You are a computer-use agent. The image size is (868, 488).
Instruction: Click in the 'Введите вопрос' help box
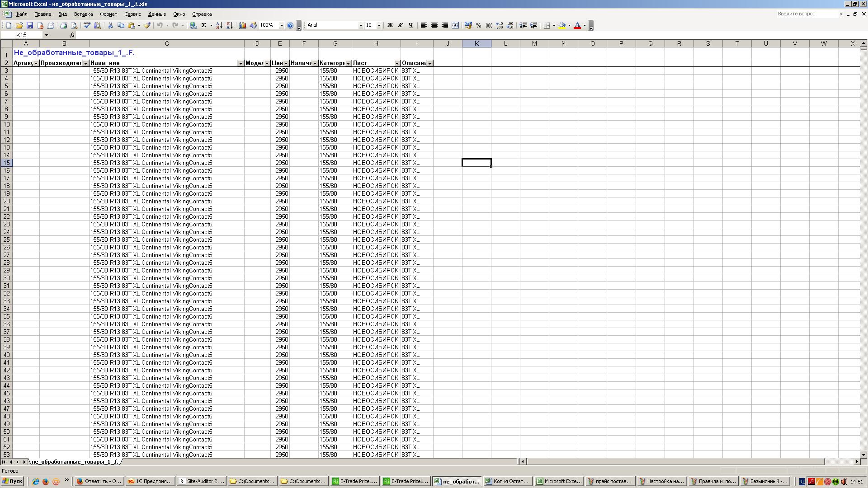click(x=807, y=14)
